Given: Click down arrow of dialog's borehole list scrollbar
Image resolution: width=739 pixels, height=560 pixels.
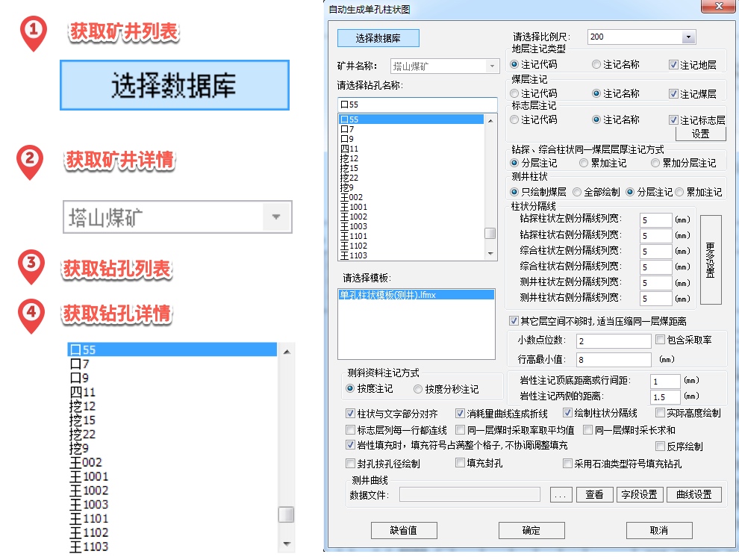Looking at the screenshot, I should tap(490, 254).
